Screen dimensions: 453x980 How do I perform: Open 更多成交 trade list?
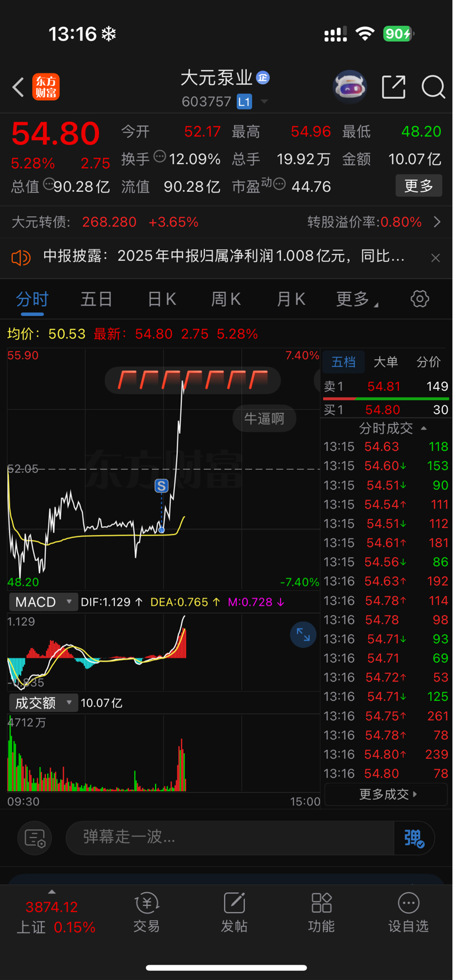pyautogui.click(x=386, y=794)
